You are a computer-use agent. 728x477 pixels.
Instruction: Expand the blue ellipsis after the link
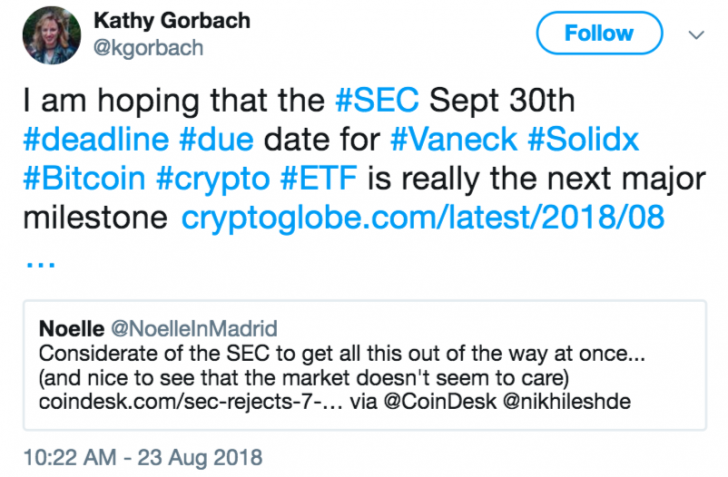(x=41, y=264)
